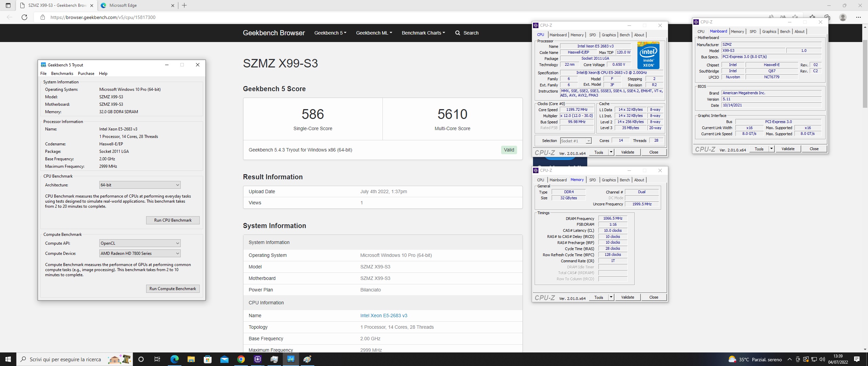Screen dimensions: 868x366
Task: Open volume control in system tray
Action: coord(822,359)
